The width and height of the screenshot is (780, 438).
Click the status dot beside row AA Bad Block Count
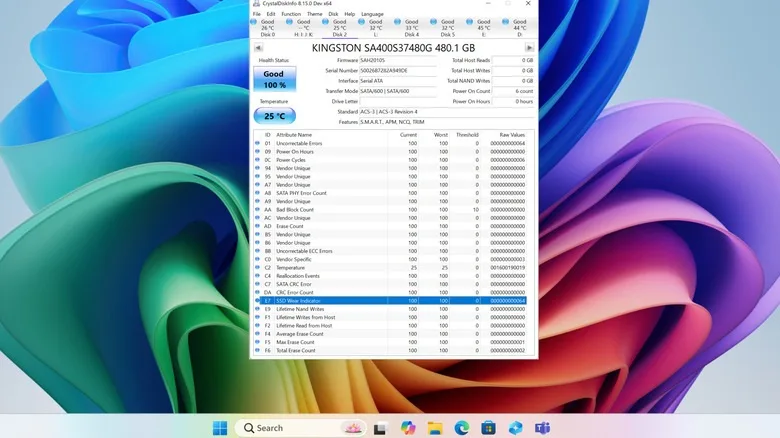[257, 210]
